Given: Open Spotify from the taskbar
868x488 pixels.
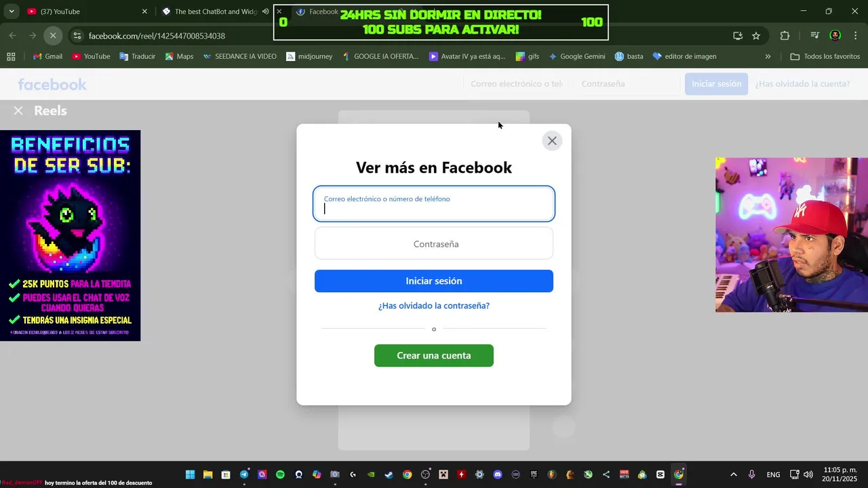Looking at the screenshot, I should click(280, 474).
